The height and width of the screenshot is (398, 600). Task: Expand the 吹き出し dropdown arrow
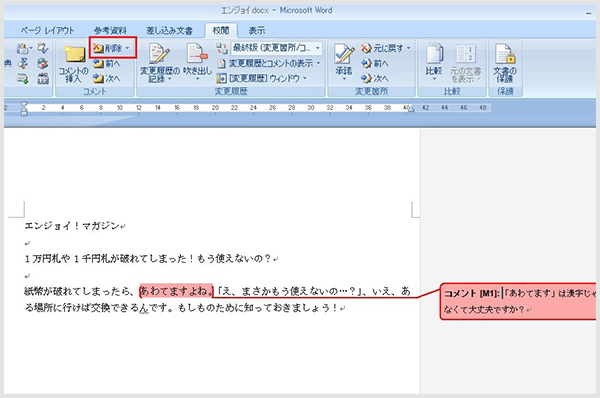pyautogui.click(x=197, y=79)
